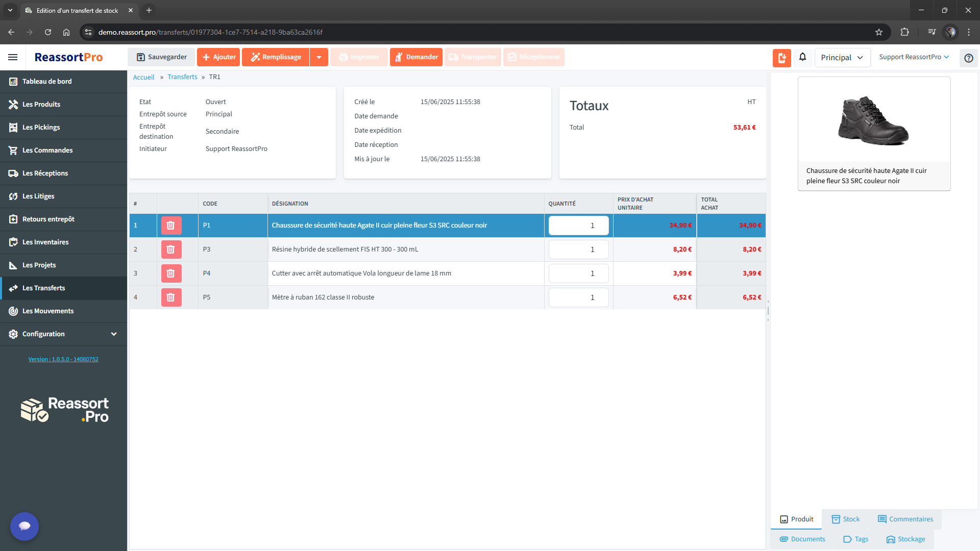Click quantity field for Cutter row
Screen dimensions: 980x551
578,273
